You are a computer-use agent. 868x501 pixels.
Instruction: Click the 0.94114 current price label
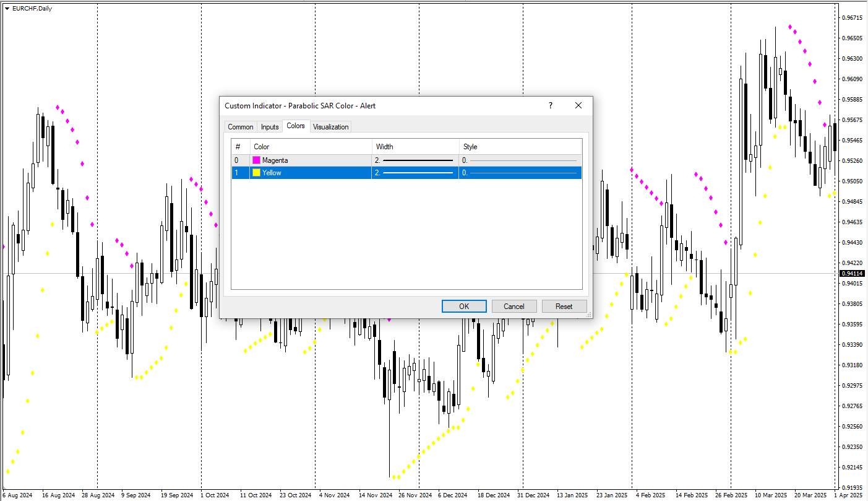point(853,273)
